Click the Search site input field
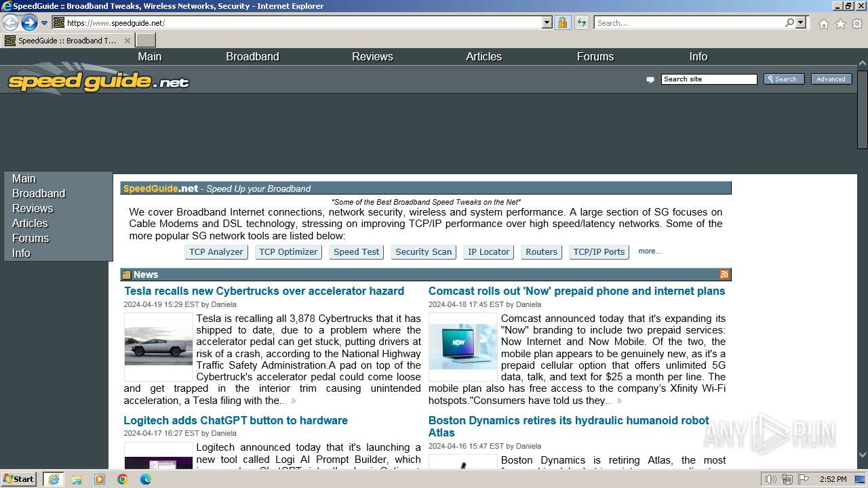The height and width of the screenshot is (488, 868). click(709, 79)
